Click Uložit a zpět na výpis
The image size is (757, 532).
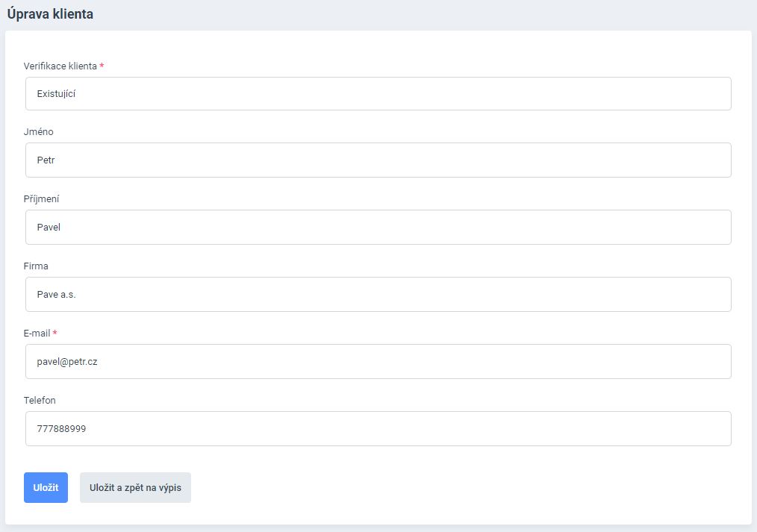coord(135,488)
